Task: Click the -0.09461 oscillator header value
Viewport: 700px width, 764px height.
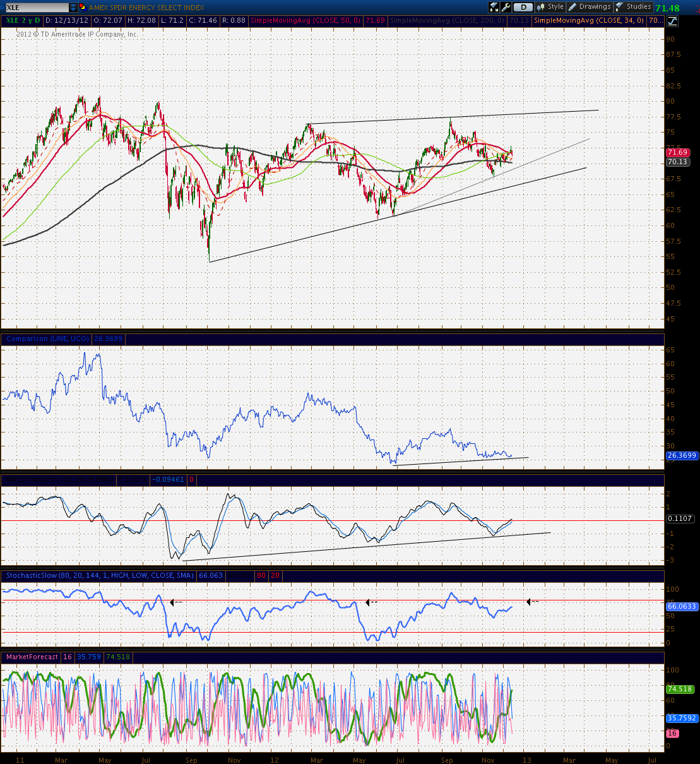Action: point(169,480)
